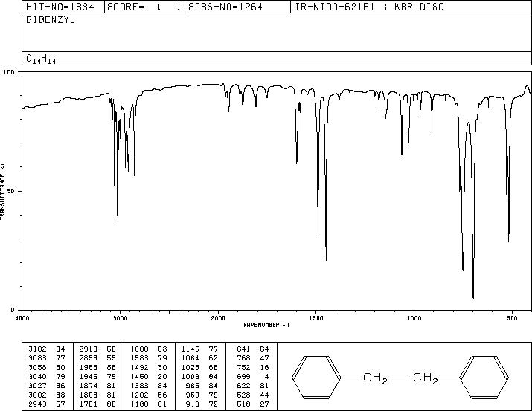The image size is (532, 411).
Task: Click the left benzene ring in structure
Action: pyautogui.click(x=316, y=377)
